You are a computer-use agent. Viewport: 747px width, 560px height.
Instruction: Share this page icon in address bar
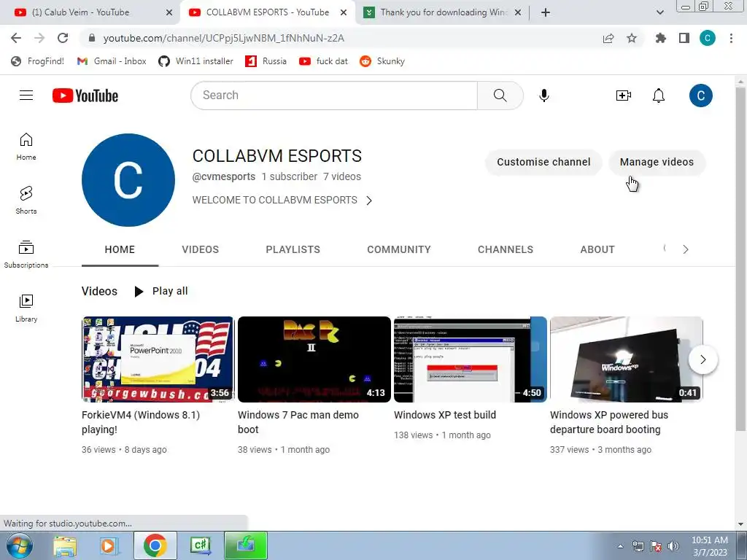[608, 38]
